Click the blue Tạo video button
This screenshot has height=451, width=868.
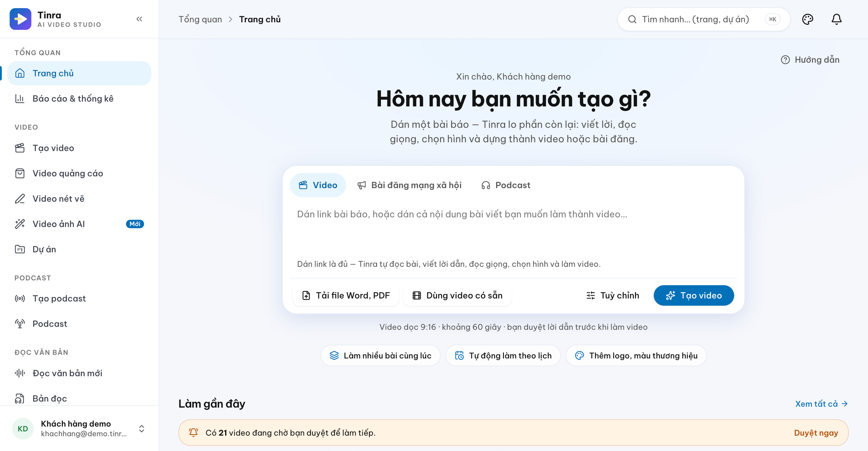(x=694, y=296)
